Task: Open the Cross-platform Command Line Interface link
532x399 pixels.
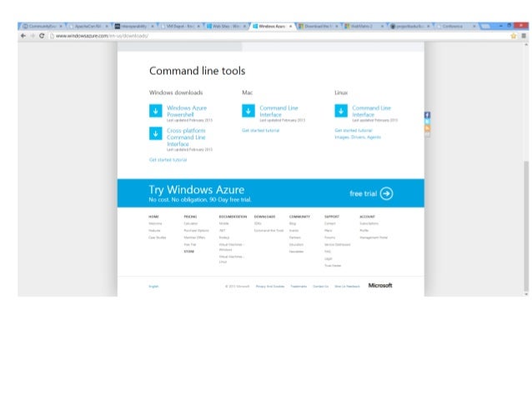Action: pyautogui.click(x=186, y=137)
